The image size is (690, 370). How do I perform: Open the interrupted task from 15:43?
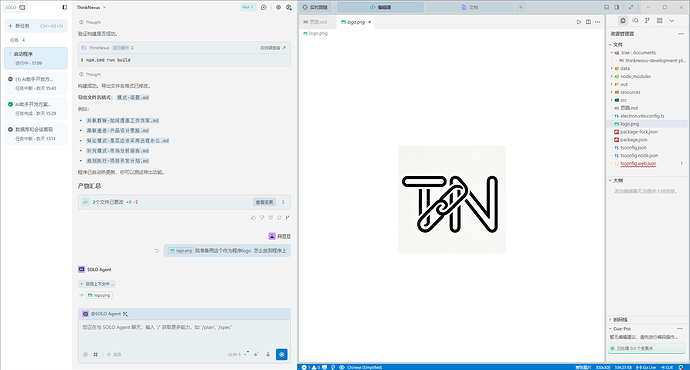[36, 84]
